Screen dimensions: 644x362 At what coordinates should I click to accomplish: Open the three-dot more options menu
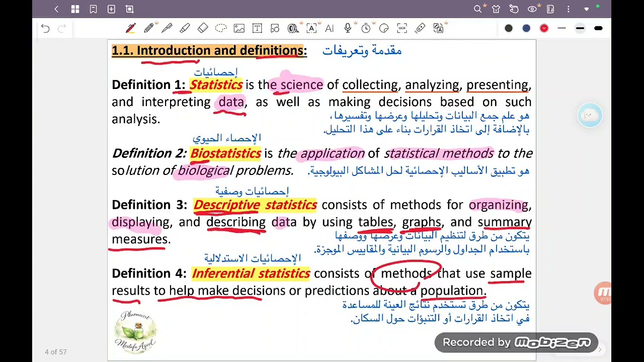[x=569, y=9]
